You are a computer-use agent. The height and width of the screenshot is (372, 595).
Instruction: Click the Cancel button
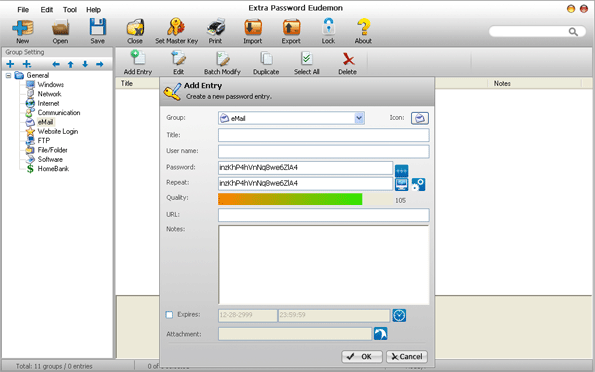407,356
